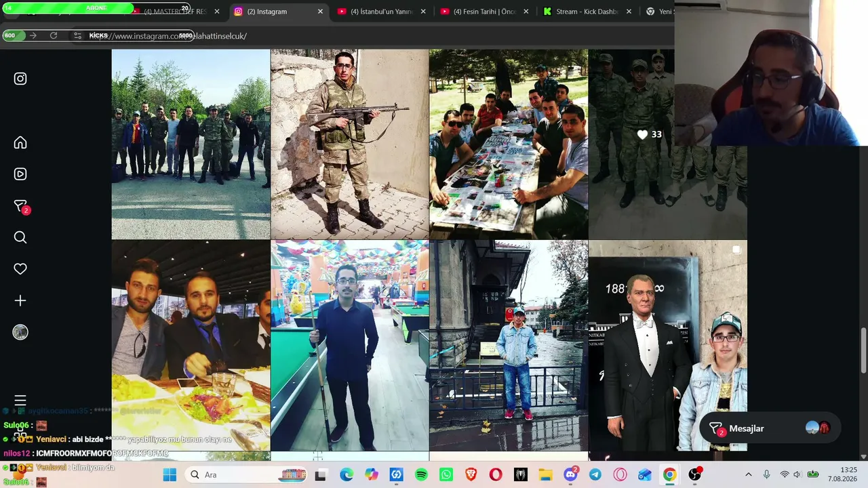Open Copilot from the taskbar

[x=371, y=474]
